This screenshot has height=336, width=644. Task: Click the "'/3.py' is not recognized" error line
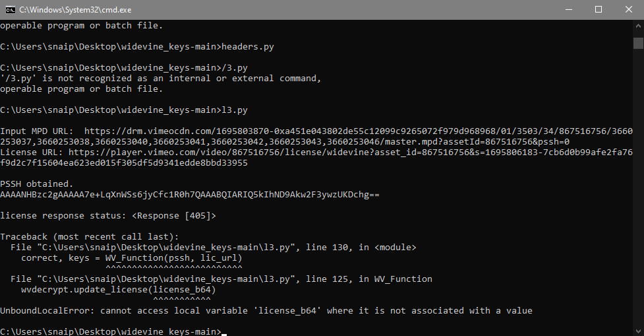160,79
